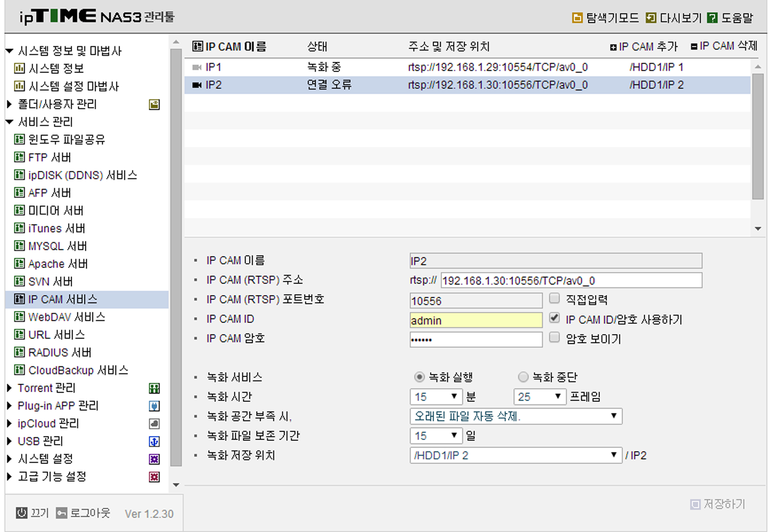
Task: Click the icon next to CloudBackup 서비스
Action: click(x=19, y=370)
